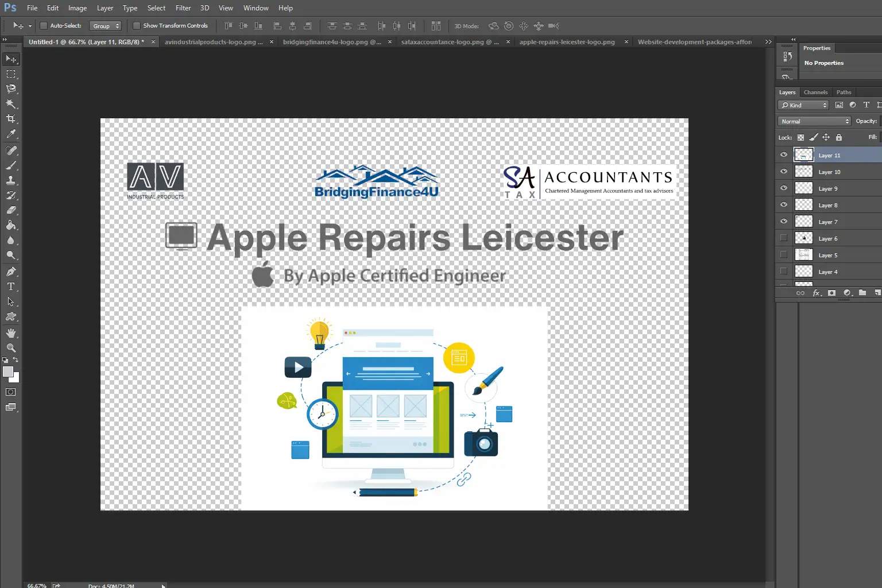Enable the Auto-Select checkbox
The image size is (882, 588).
tap(43, 26)
